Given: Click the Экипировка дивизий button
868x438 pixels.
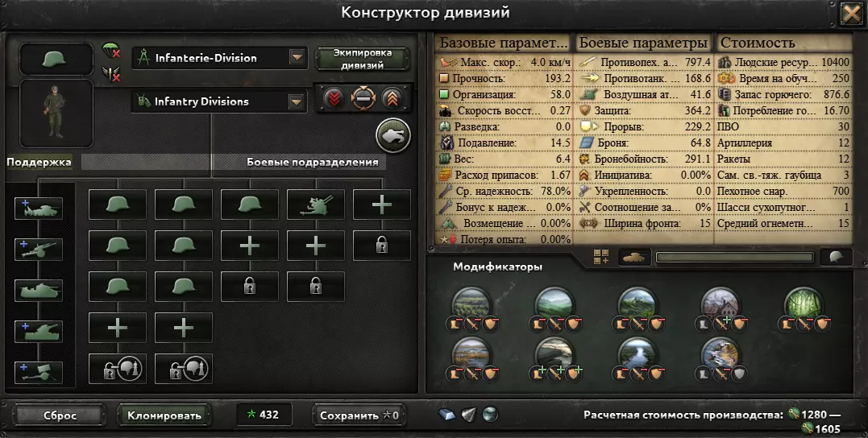Looking at the screenshot, I should pos(363,59).
